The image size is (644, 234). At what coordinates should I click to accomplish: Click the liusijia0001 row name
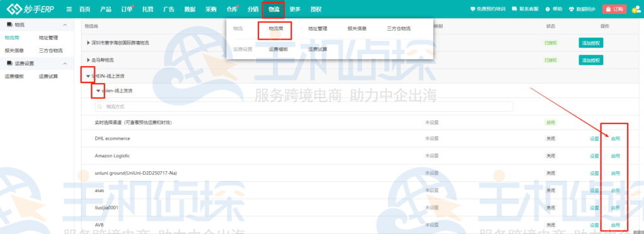[x=106, y=208]
